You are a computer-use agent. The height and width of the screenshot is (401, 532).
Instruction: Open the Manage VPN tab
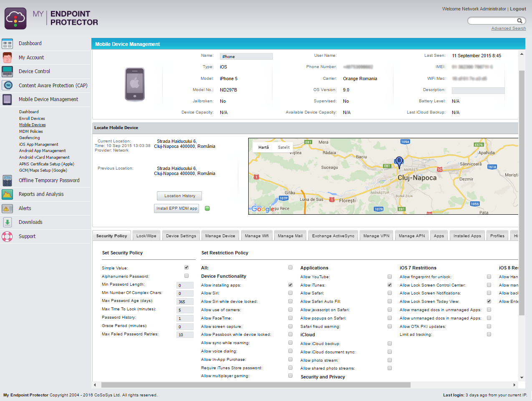click(x=376, y=236)
